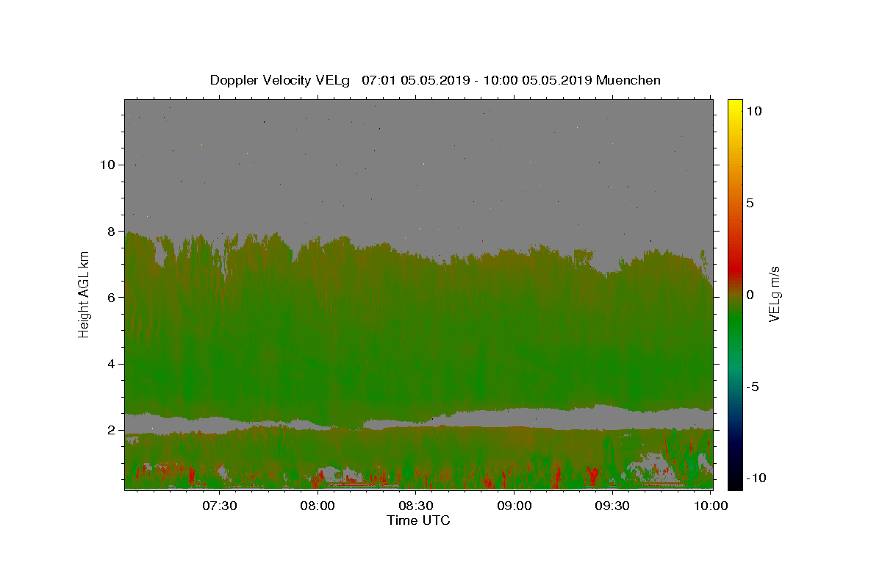Click the 10:00 time tick label

point(711,506)
